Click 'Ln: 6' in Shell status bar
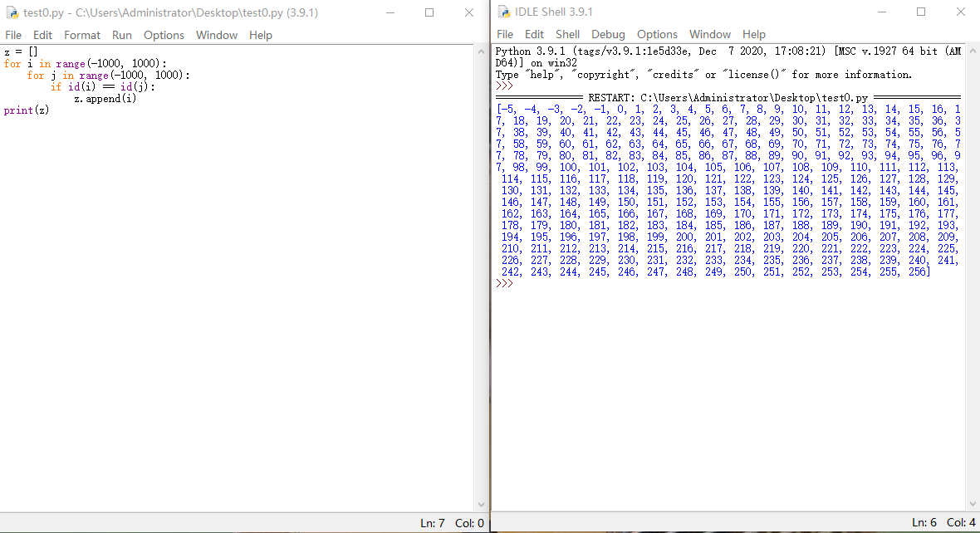This screenshot has height=533, width=980. coord(924,522)
